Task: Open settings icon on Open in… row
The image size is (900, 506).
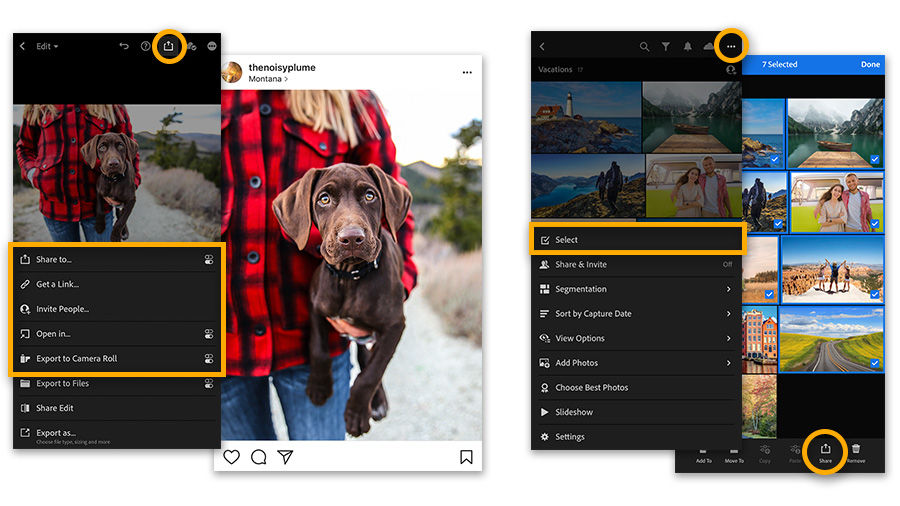Action: 209,333
